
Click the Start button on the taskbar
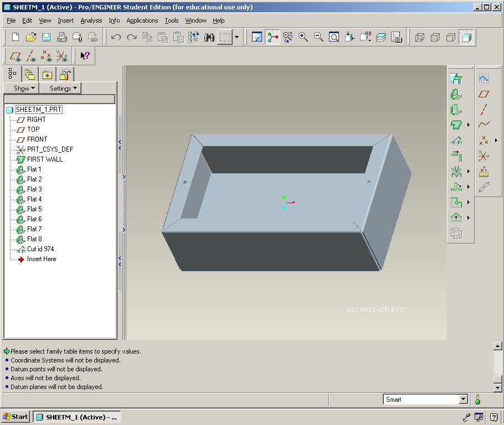tap(16, 417)
